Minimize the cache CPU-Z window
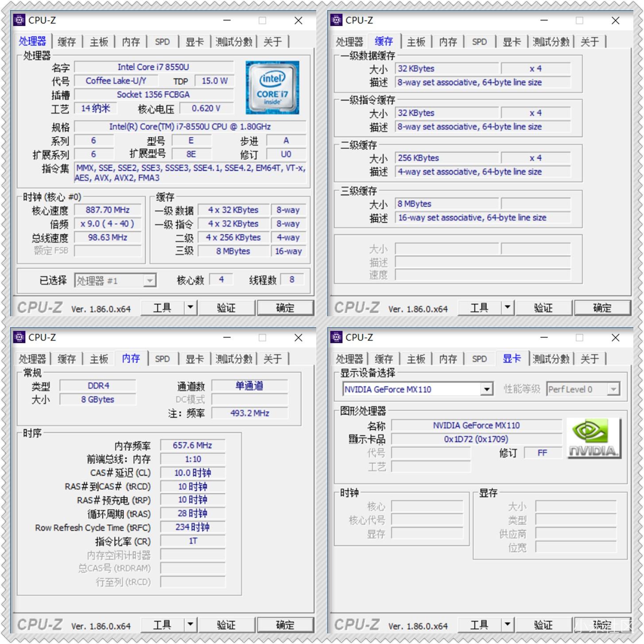The image size is (644, 644). click(544, 20)
